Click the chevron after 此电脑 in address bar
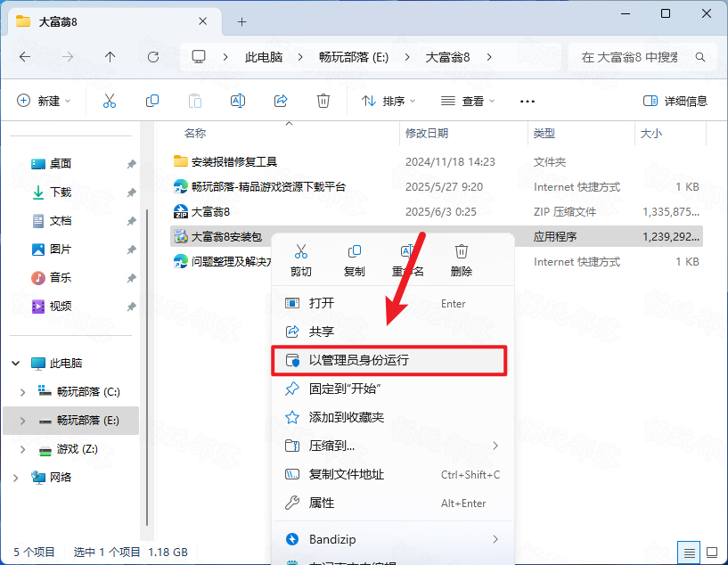The width and height of the screenshot is (728, 565). point(300,57)
